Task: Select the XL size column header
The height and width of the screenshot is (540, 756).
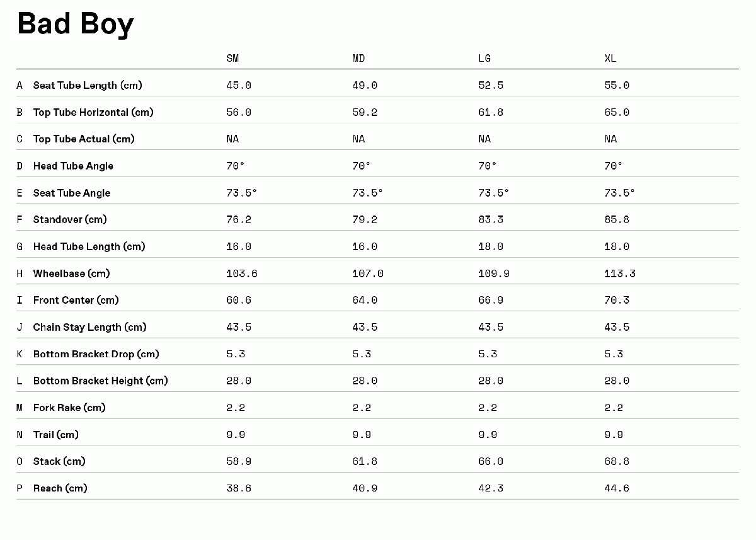Action: click(x=610, y=59)
